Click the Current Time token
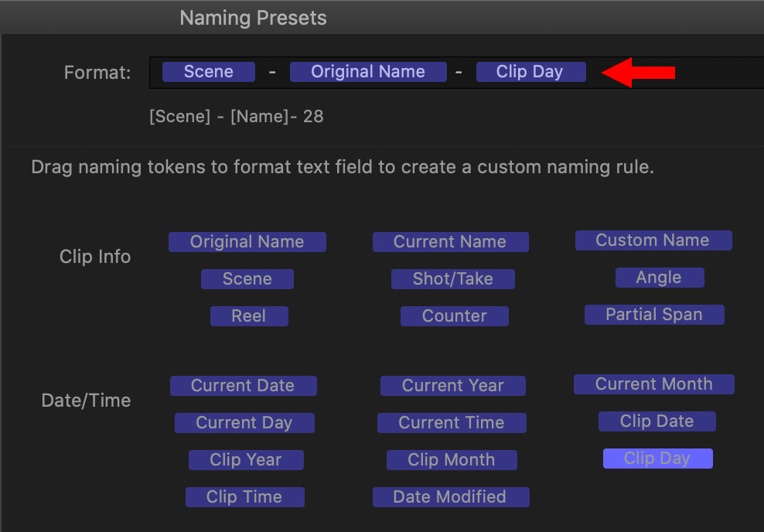764x532 pixels. [452, 422]
